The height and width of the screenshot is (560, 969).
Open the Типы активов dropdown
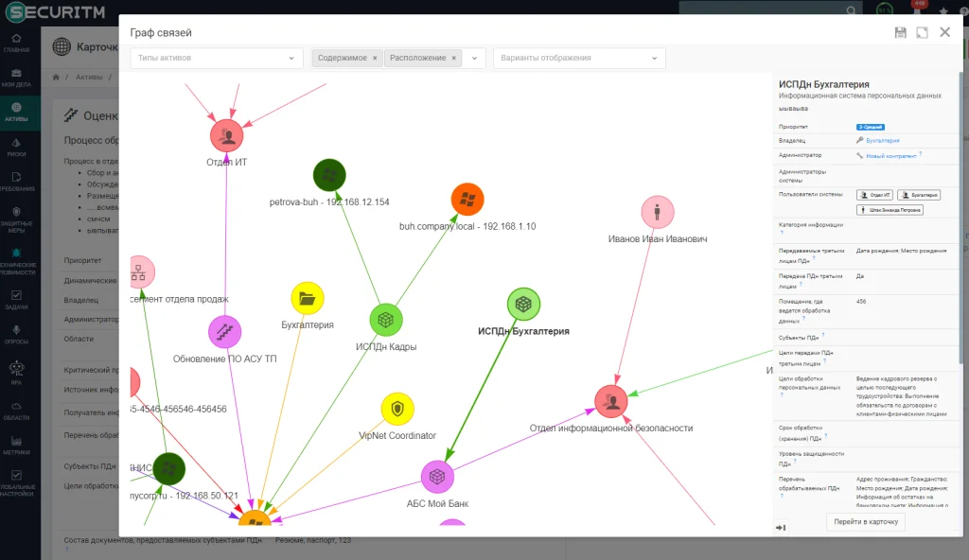[x=217, y=58]
